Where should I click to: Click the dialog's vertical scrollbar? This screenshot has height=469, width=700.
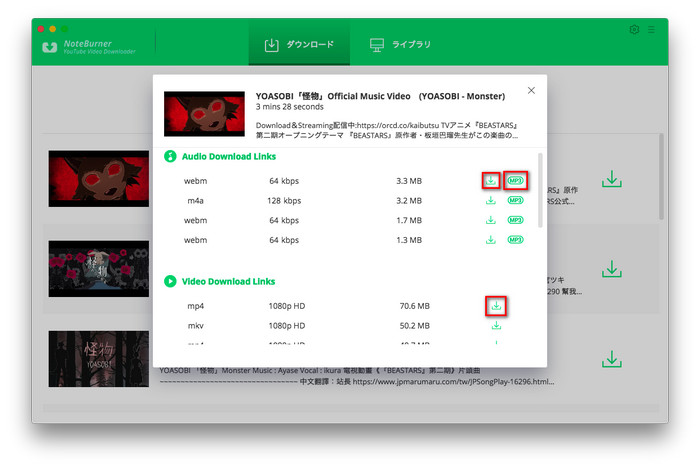coord(540,190)
